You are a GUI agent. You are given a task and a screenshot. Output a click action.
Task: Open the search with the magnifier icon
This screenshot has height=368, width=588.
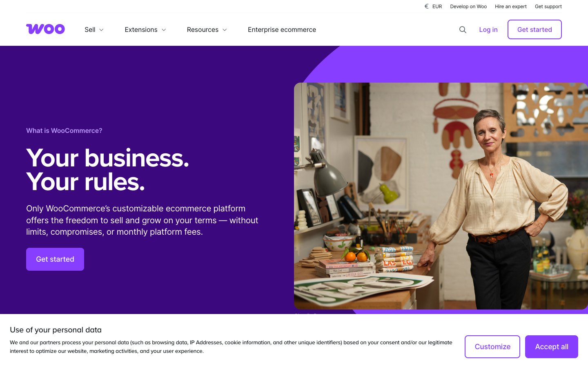click(463, 29)
